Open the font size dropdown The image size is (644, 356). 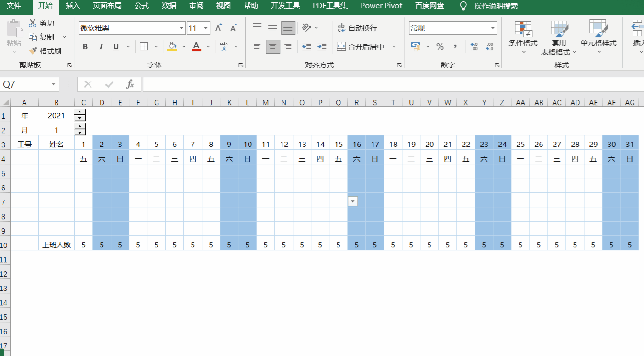tap(206, 28)
